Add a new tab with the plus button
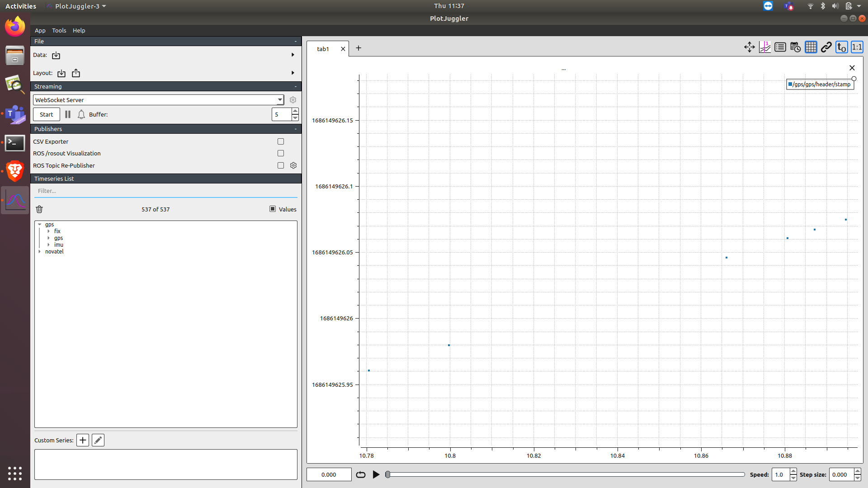 [x=359, y=48]
